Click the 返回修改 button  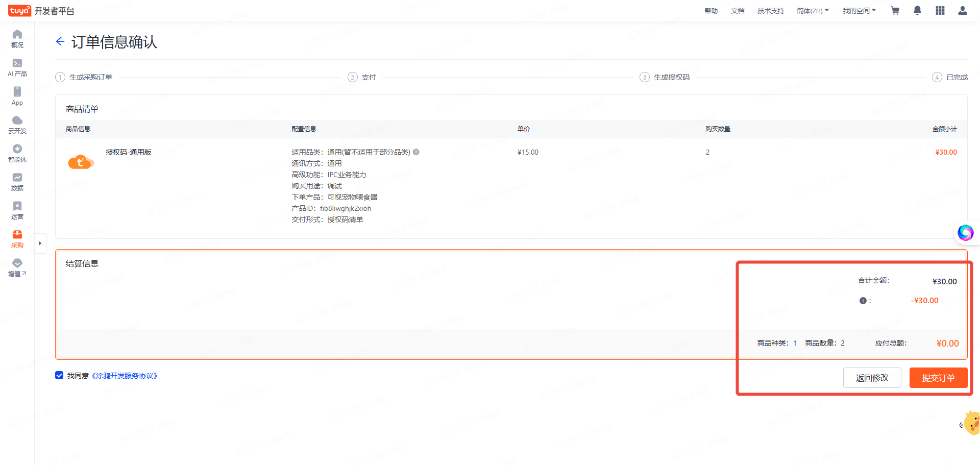tap(872, 378)
